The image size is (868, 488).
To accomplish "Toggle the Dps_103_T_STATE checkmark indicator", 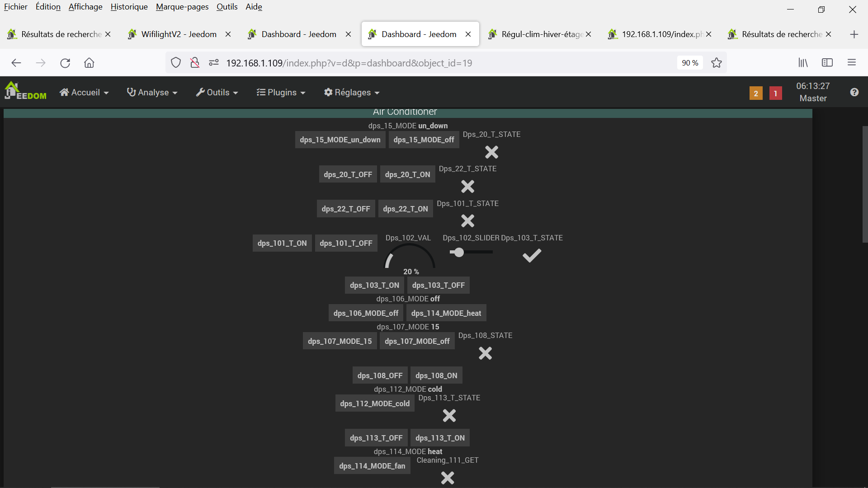I will (532, 255).
